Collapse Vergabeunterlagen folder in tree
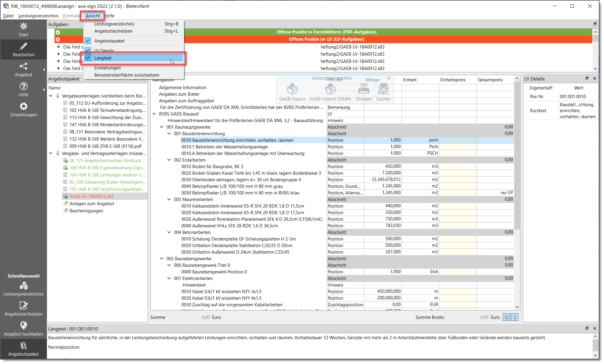604x364 pixels. point(51,96)
